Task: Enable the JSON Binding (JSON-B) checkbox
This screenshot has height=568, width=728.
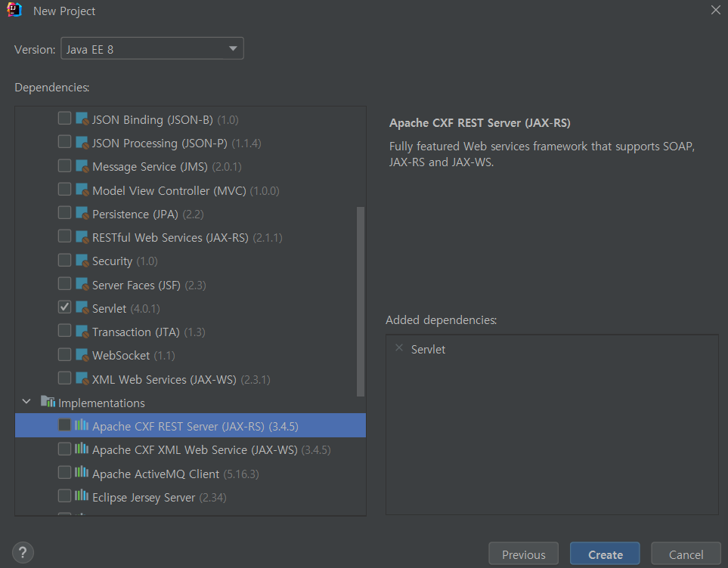Action: pos(64,118)
